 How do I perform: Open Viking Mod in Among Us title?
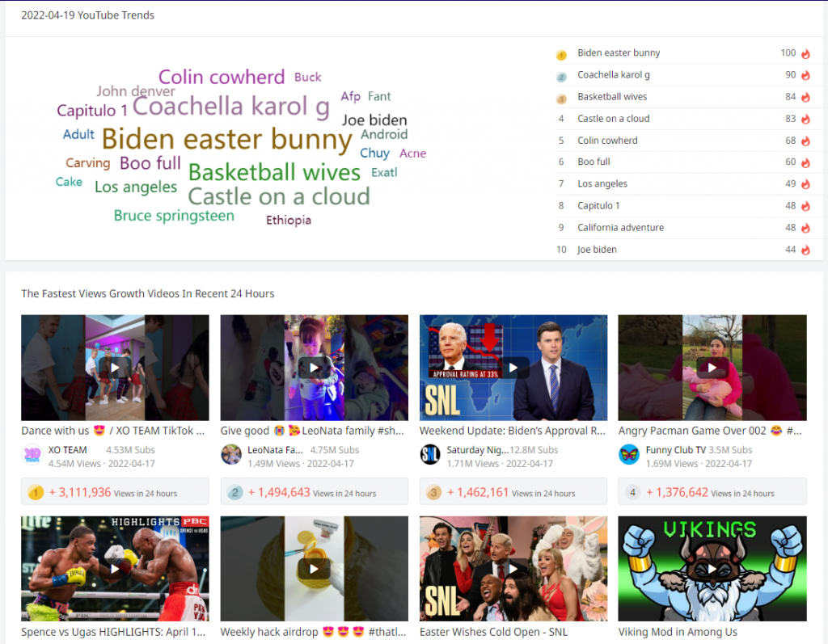click(x=678, y=632)
